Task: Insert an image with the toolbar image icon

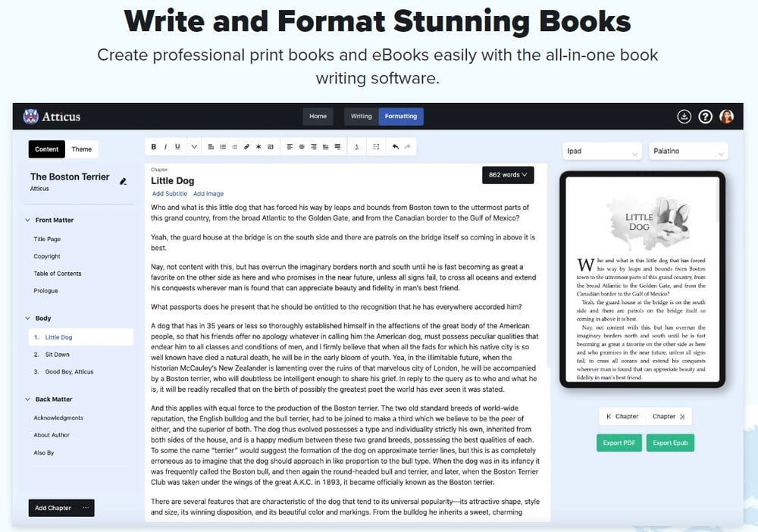Action: tap(271, 147)
